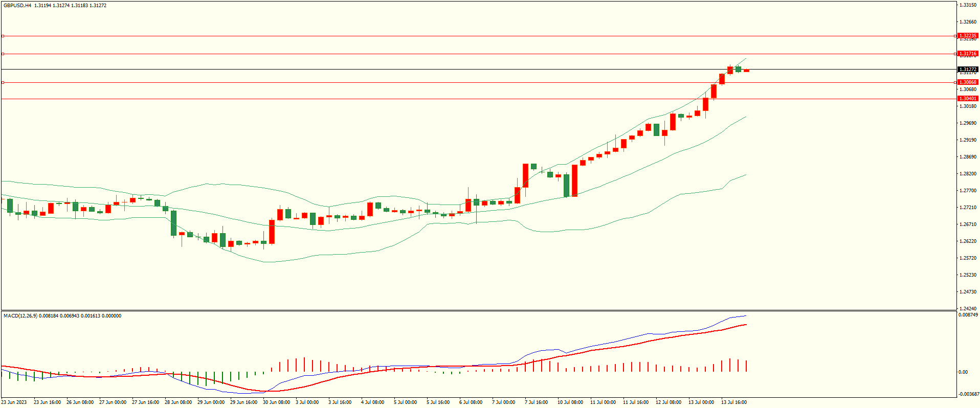Click the 12 Jul 08:00 time label
The width and height of the screenshot is (980, 408).
point(668,402)
